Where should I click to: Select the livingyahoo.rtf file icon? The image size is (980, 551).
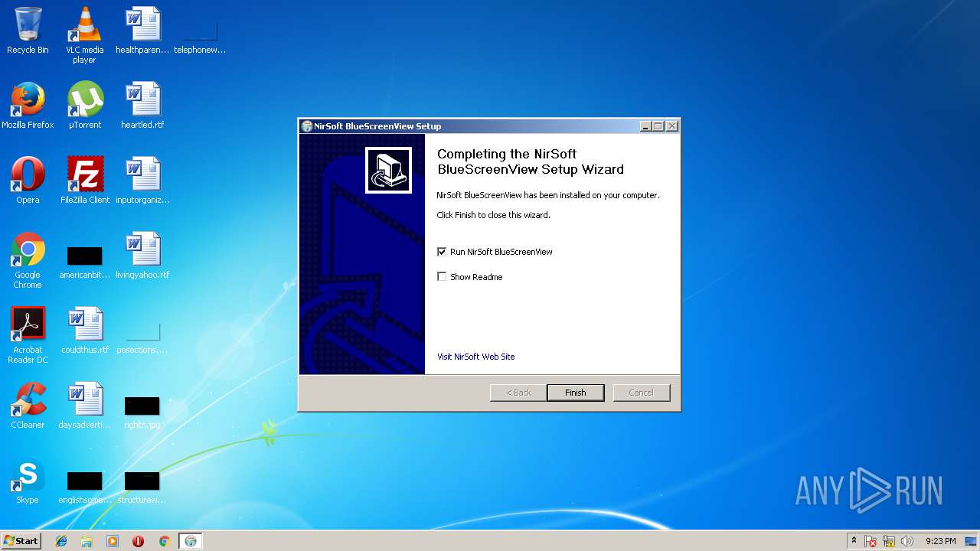click(x=142, y=256)
